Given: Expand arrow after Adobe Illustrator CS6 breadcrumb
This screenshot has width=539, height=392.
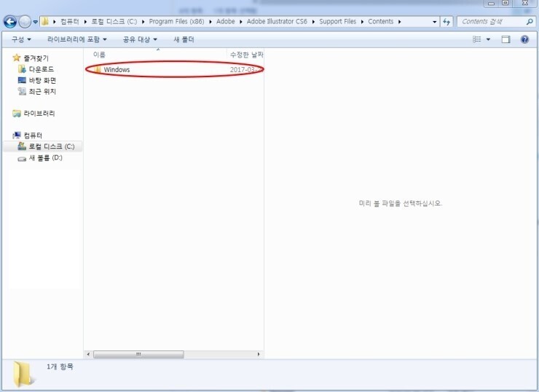Looking at the screenshot, I should (x=313, y=22).
